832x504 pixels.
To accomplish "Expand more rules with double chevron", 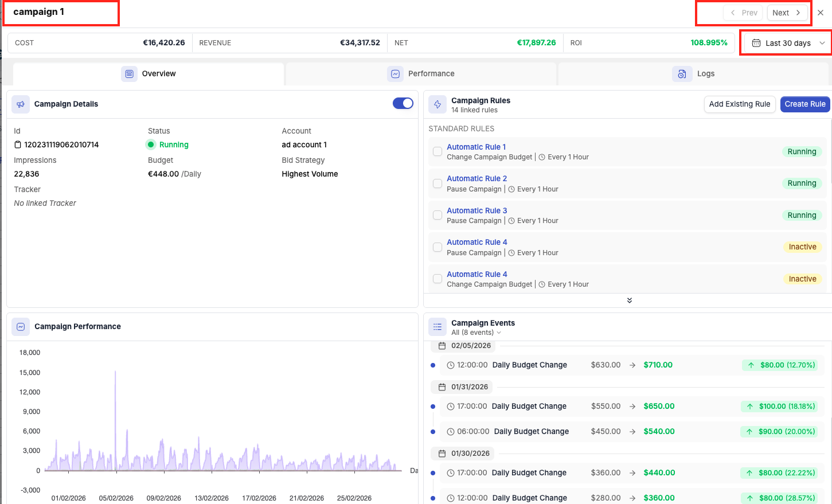I will 629,300.
